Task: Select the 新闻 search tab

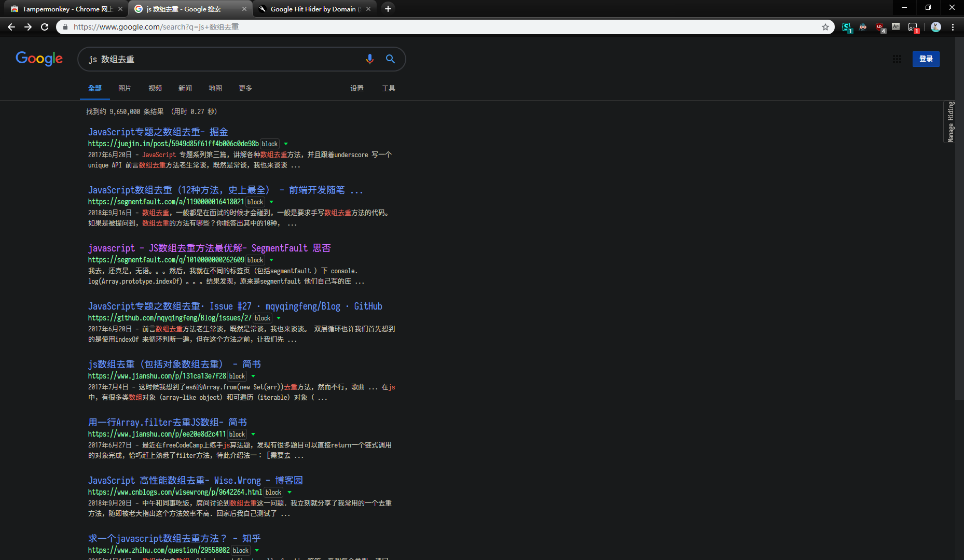Action: coord(185,88)
